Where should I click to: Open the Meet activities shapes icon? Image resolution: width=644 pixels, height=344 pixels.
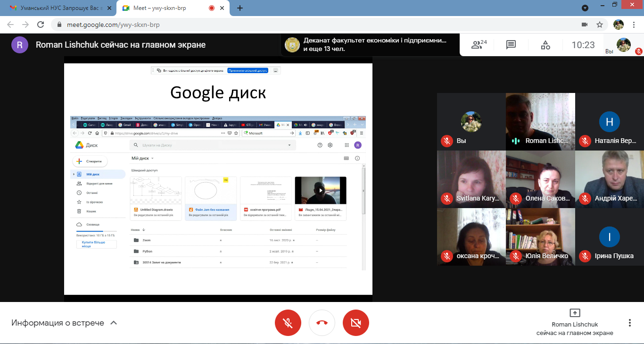[x=545, y=45]
